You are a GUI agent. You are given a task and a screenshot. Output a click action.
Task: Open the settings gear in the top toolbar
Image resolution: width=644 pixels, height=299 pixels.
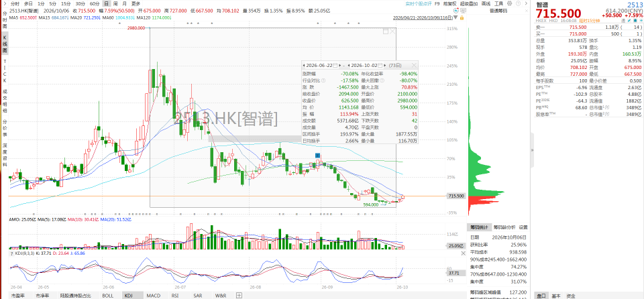click(x=509, y=3)
